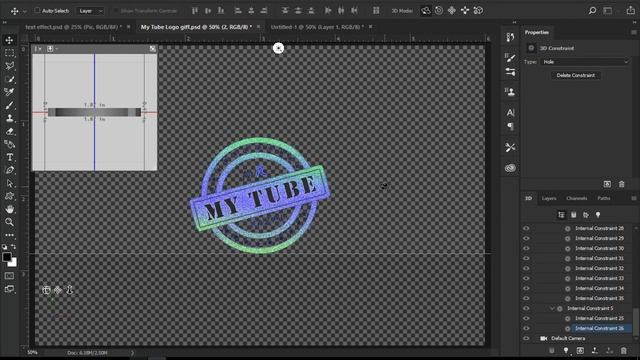Image resolution: width=640 pixels, height=360 pixels.
Task: Open the constraint Type dropdown
Action: click(x=585, y=62)
